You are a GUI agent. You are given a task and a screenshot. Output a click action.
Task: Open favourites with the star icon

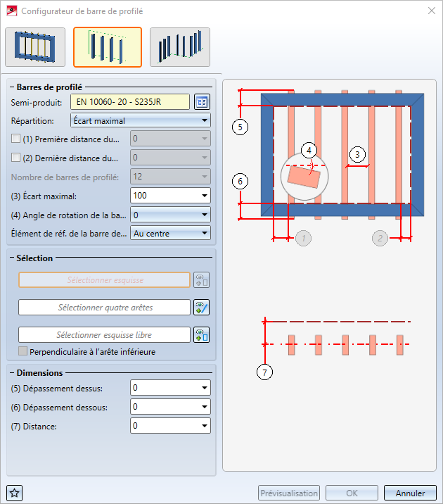(x=15, y=493)
